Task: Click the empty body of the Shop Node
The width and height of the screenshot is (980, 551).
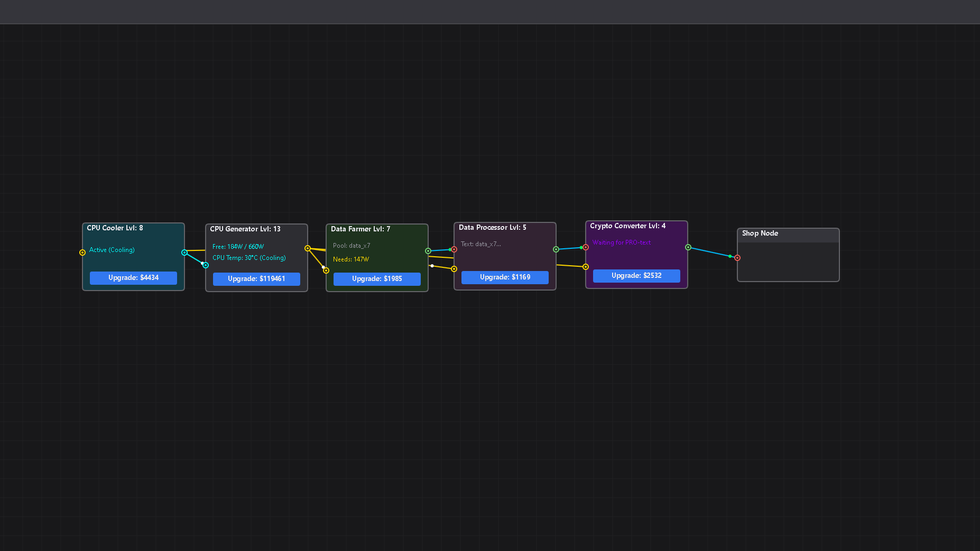Action: [788, 262]
